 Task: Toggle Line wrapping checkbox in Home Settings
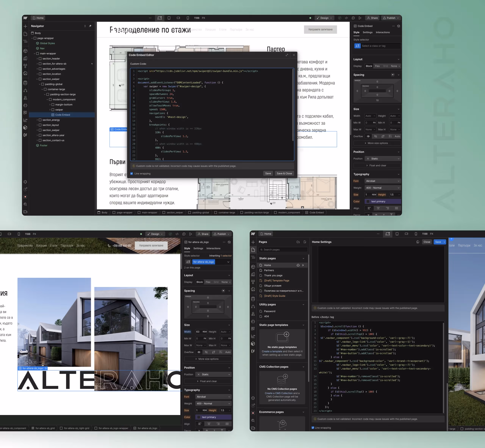313,428
